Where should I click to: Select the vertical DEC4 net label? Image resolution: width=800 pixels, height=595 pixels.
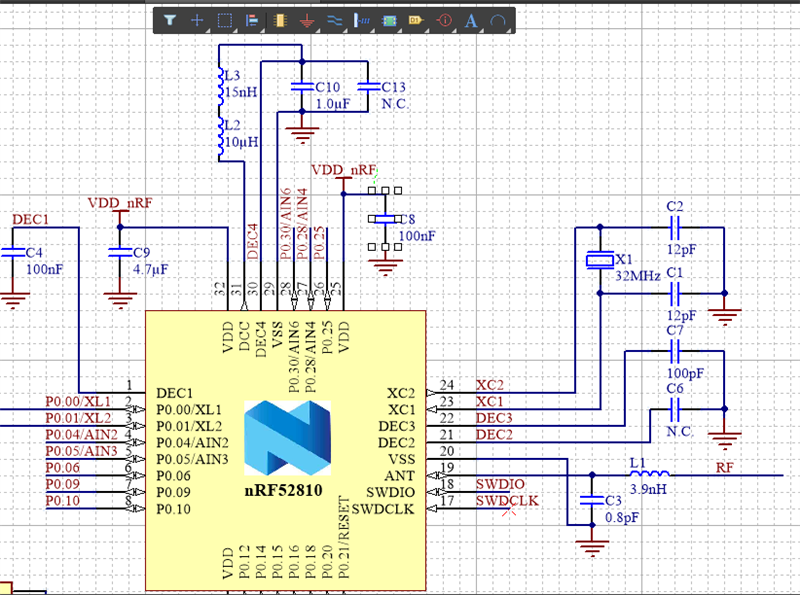[x=253, y=242]
